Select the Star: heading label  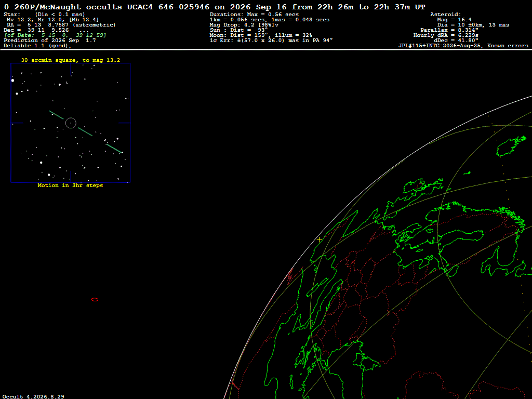coord(12,15)
